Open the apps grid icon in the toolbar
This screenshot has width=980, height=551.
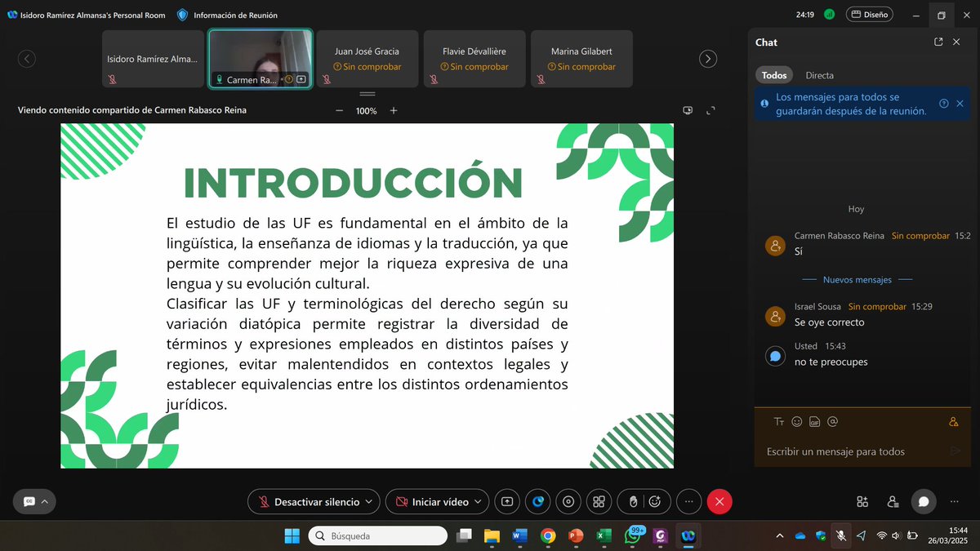(599, 501)
